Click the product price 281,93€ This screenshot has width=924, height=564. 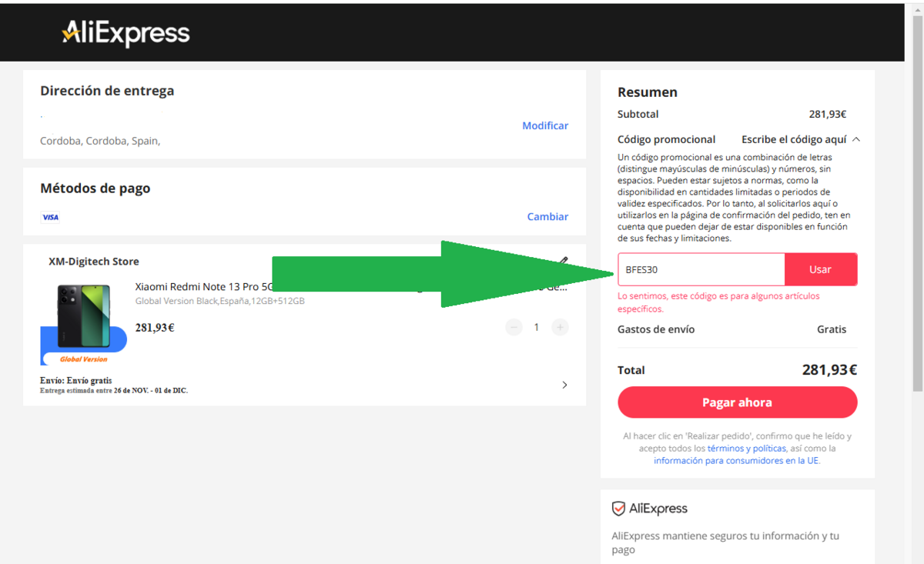click(x=155, y=328)
